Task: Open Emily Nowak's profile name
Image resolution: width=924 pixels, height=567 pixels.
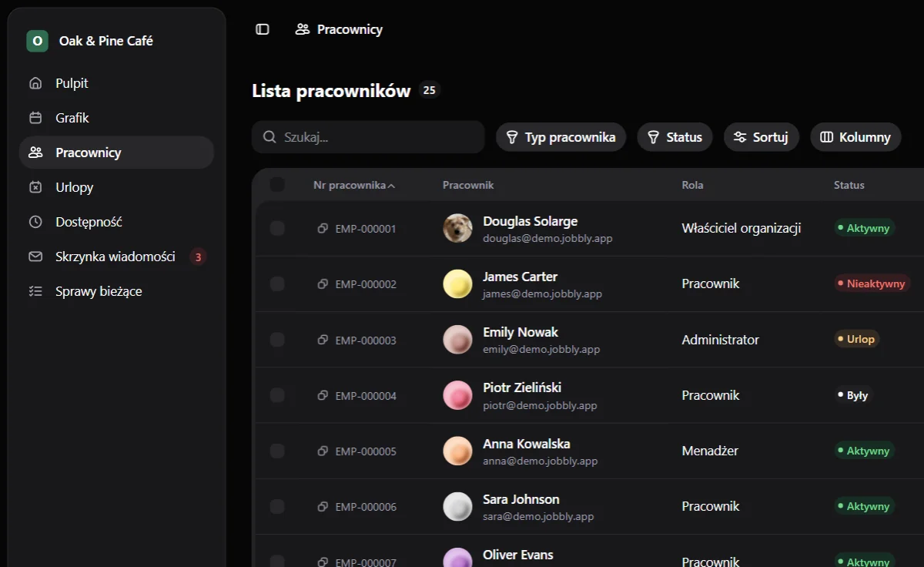Action: [x=521, y=332]
